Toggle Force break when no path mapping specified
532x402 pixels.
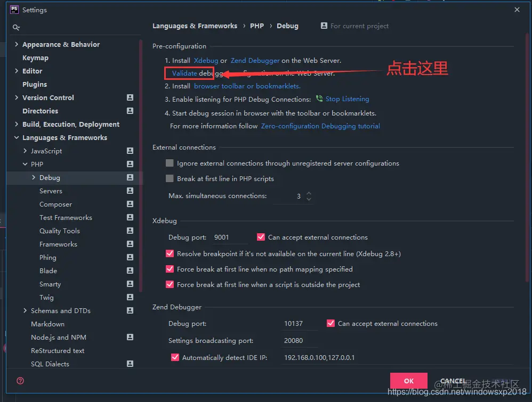(x=170, y=269)
